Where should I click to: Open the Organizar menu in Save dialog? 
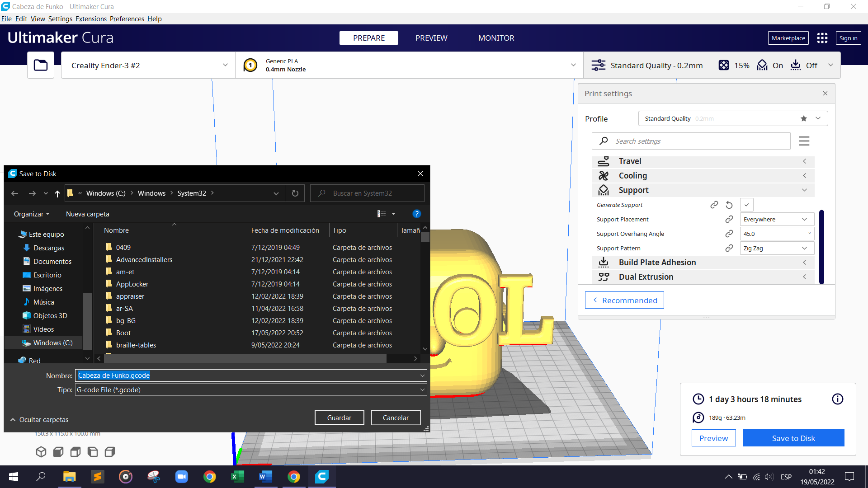(32, 214)
